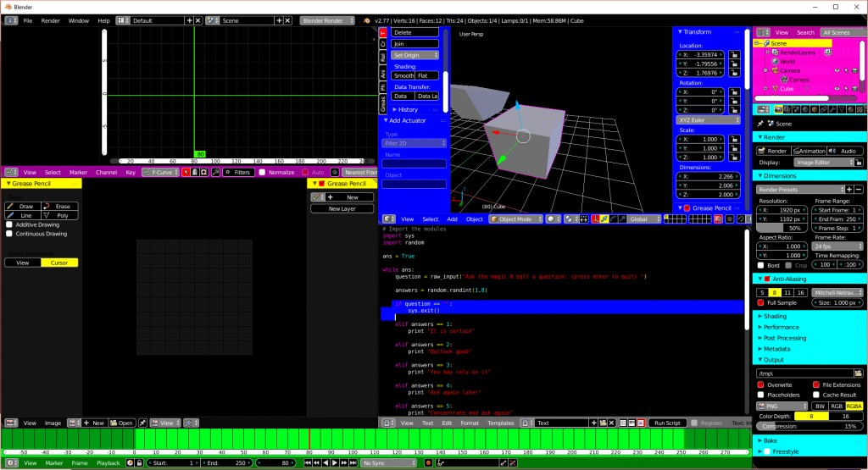This screenshot has height=470, width=868.
Task: Open the F-Curve mode dropdown
Action: click(160, 173)
